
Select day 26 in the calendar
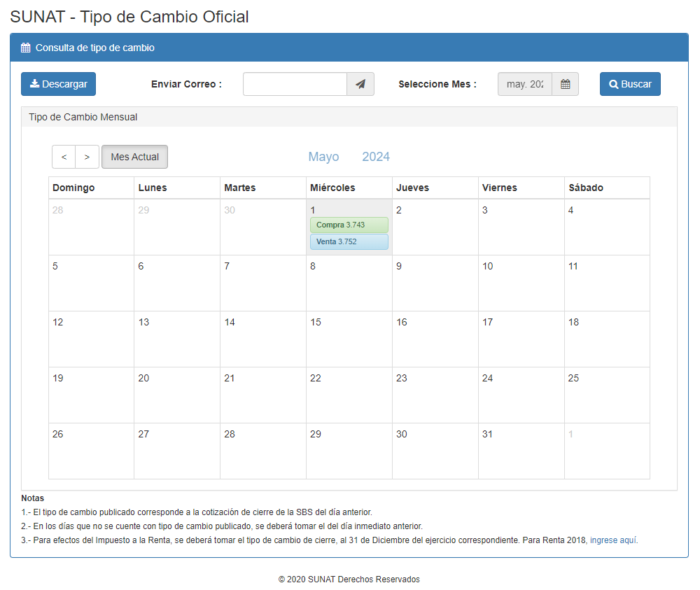[x=91, y=451]
